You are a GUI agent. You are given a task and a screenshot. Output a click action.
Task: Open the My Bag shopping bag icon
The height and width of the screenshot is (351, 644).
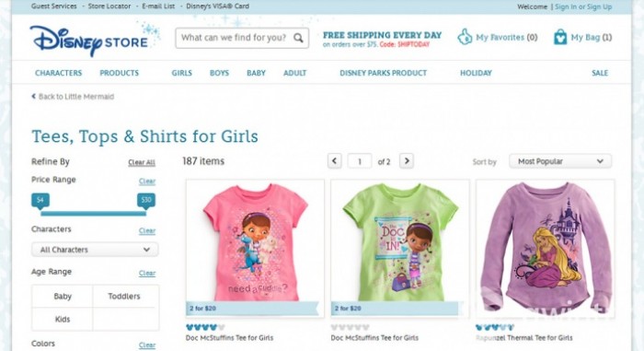pyautogui.click(x=559, y=37)
